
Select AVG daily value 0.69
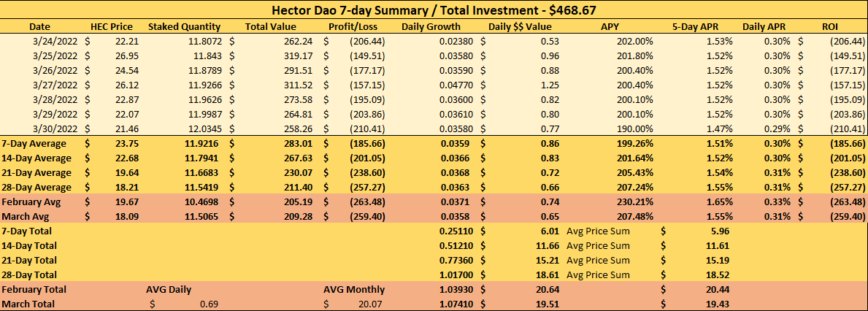pos(210,304)
